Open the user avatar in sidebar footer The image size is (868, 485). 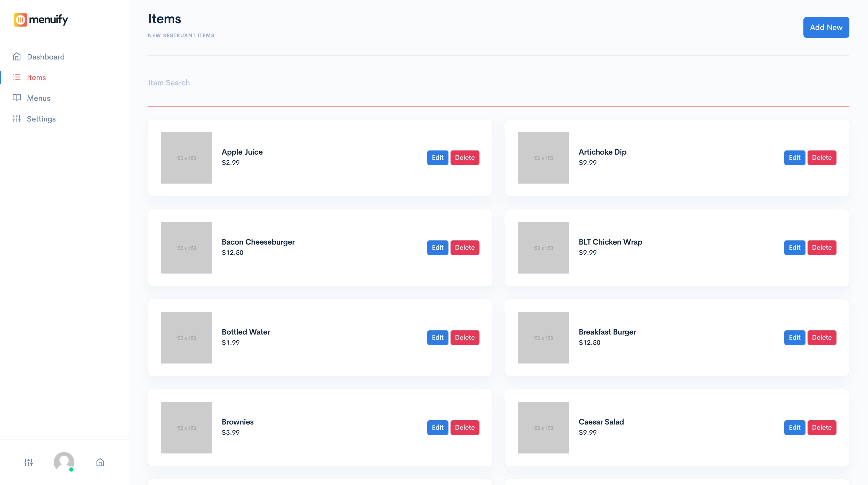(x=64, y=462)
